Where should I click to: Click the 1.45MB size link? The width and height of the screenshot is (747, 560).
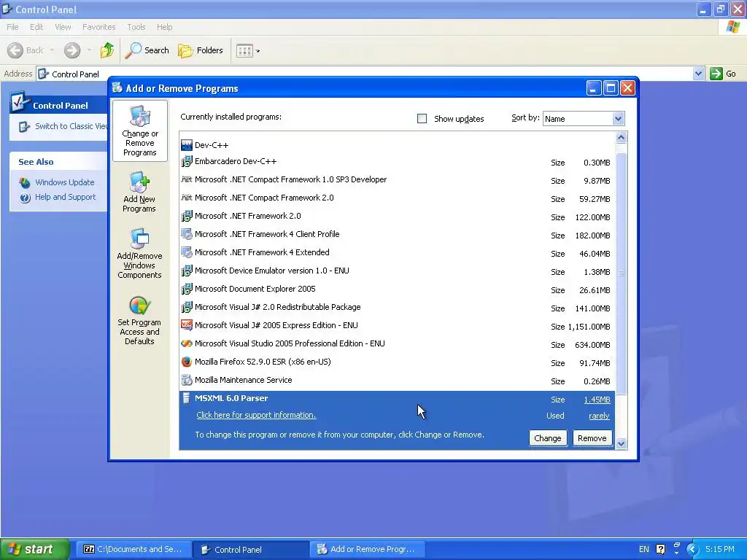click(597, 400)
